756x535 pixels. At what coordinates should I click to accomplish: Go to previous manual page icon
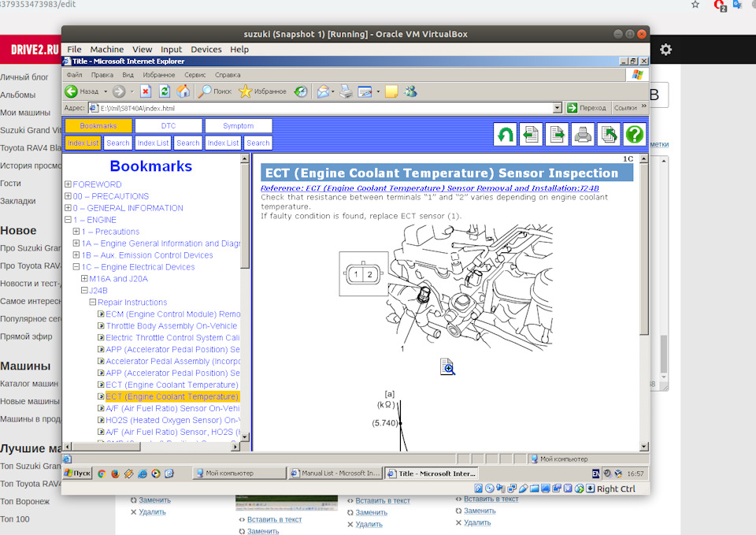click(x=531, y=135)
